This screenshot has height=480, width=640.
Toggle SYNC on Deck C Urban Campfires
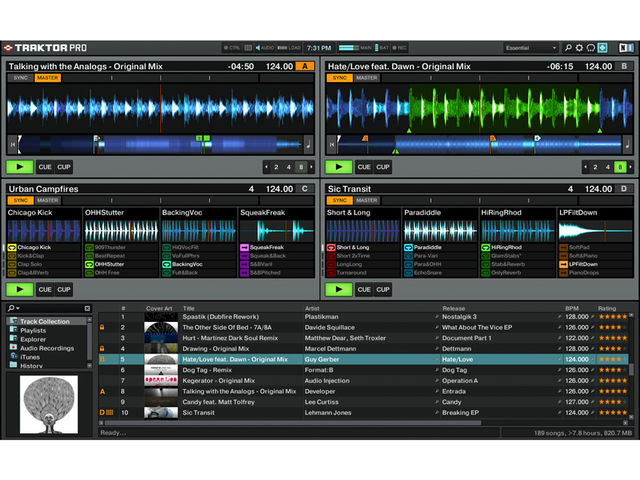point(20,200)
